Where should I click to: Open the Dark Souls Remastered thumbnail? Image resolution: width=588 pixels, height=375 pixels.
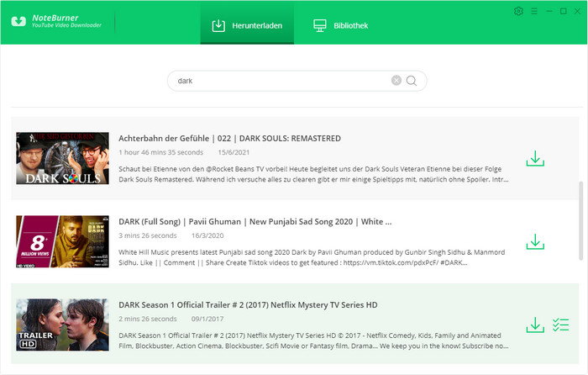point(63,158)
